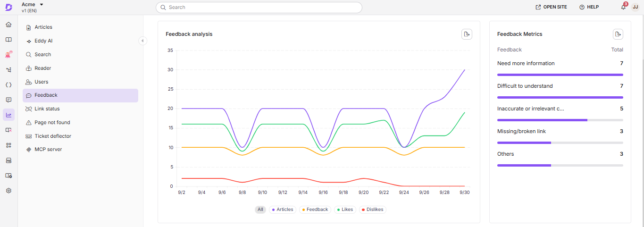This screenshot has height=227, width=644.
Task: Open the drive storage icon in rail
Action: tap(8, 160)
